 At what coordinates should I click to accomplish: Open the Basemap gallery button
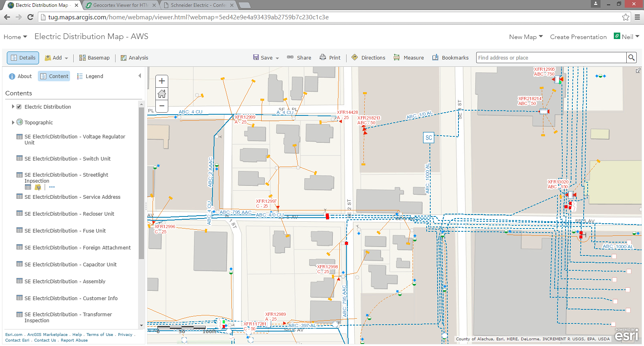tap(95, 58)
